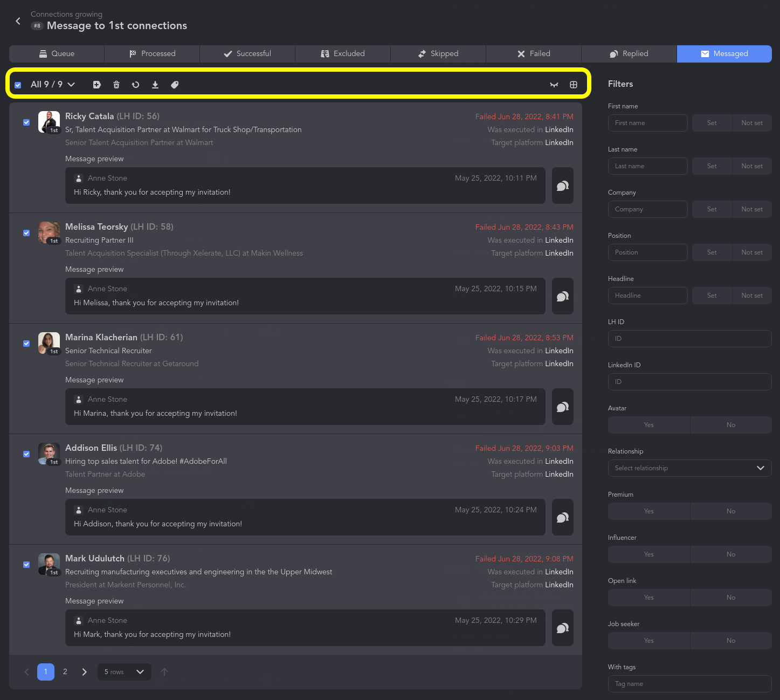Click Not set button for Company filter
Screen dimensions: 780x700
(752, 209)
